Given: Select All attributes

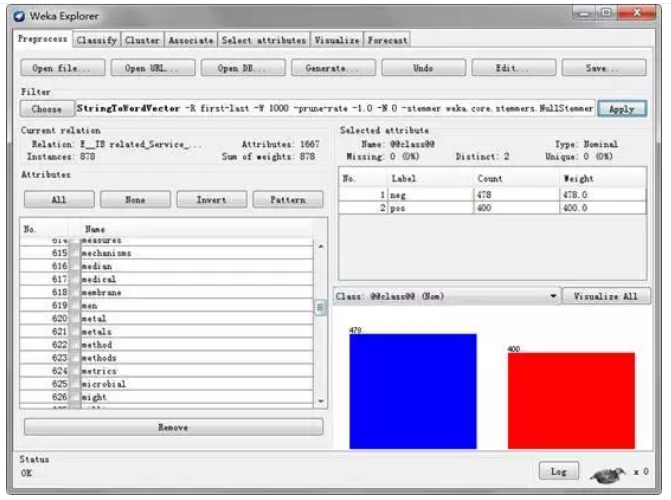Looking at the screenshot, I should point(59,199).
